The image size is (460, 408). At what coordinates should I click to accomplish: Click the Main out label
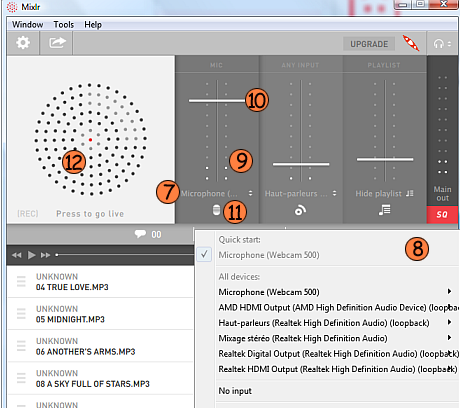point(442,194)
